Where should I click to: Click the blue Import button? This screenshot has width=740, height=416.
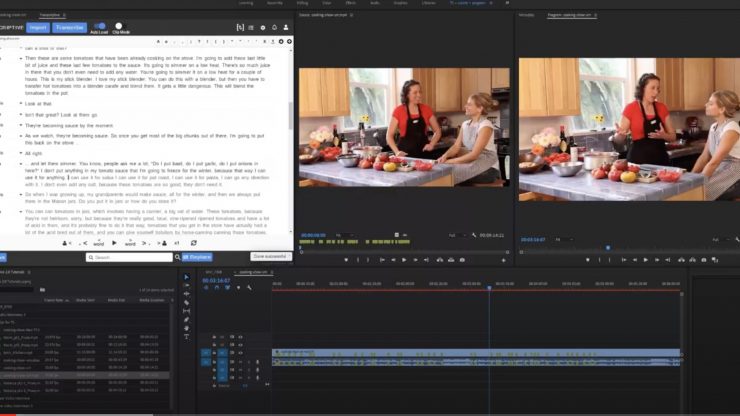[38, 27]
